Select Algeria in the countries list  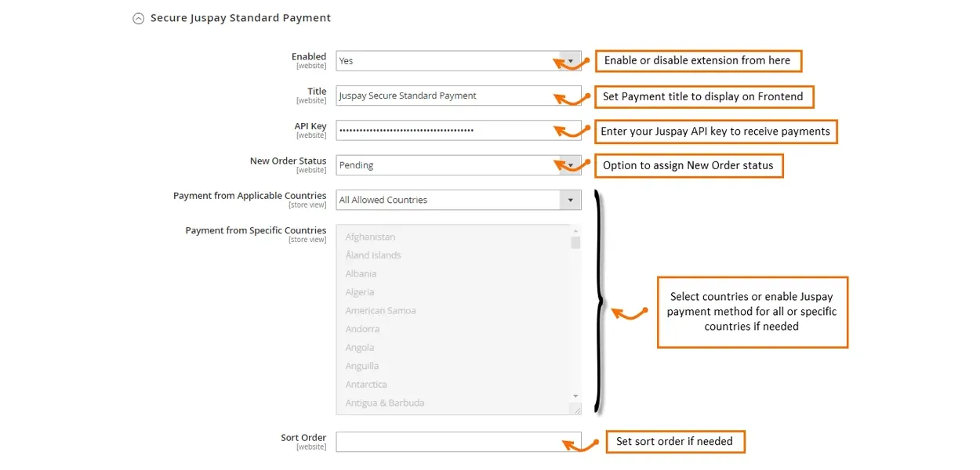click(360, 292)
